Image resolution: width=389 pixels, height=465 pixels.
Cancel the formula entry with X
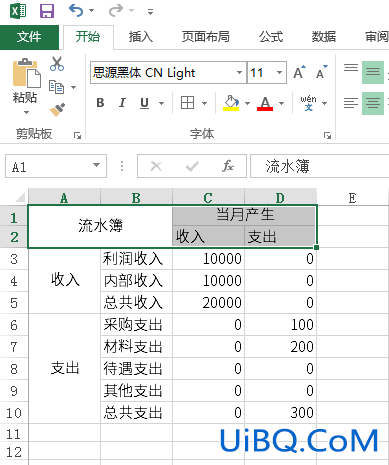pos(156,166)
